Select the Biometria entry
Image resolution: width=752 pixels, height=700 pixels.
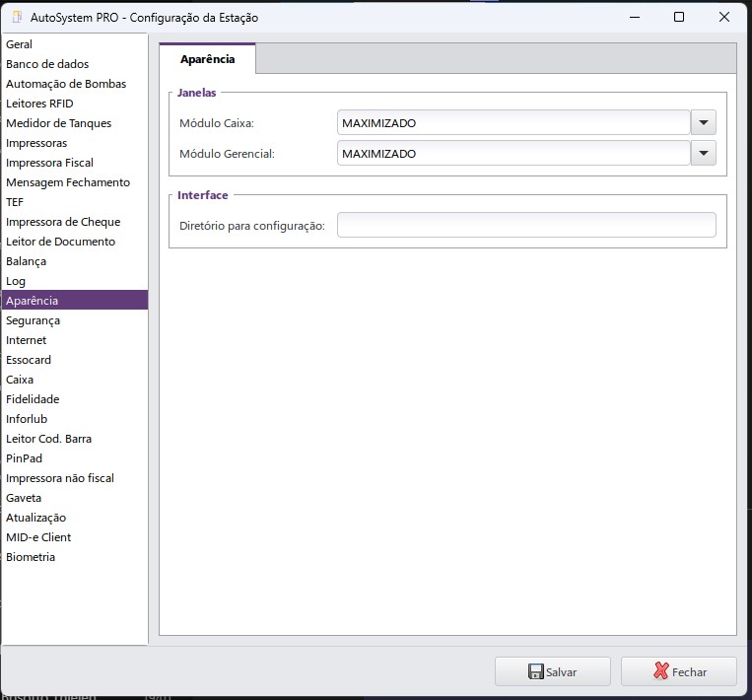[31, 557]
